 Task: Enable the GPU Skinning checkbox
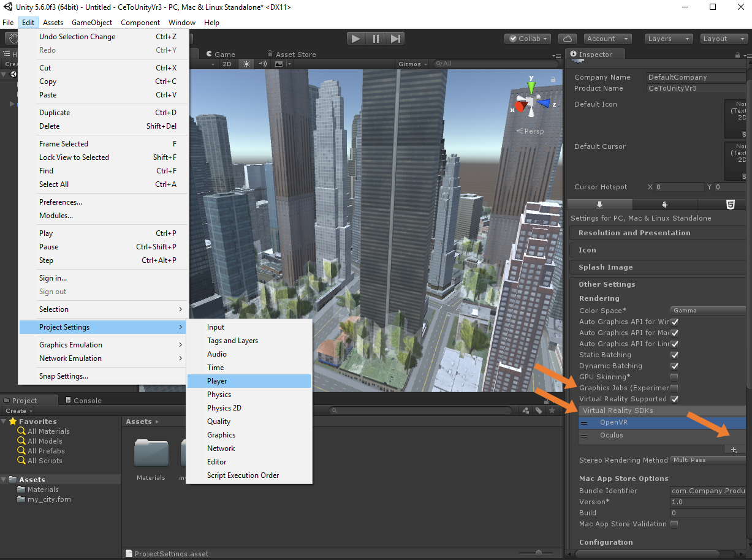674,377
